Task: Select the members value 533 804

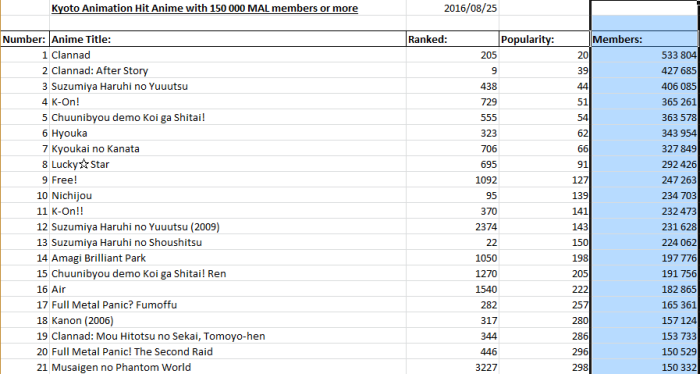Action: (645, 55)
